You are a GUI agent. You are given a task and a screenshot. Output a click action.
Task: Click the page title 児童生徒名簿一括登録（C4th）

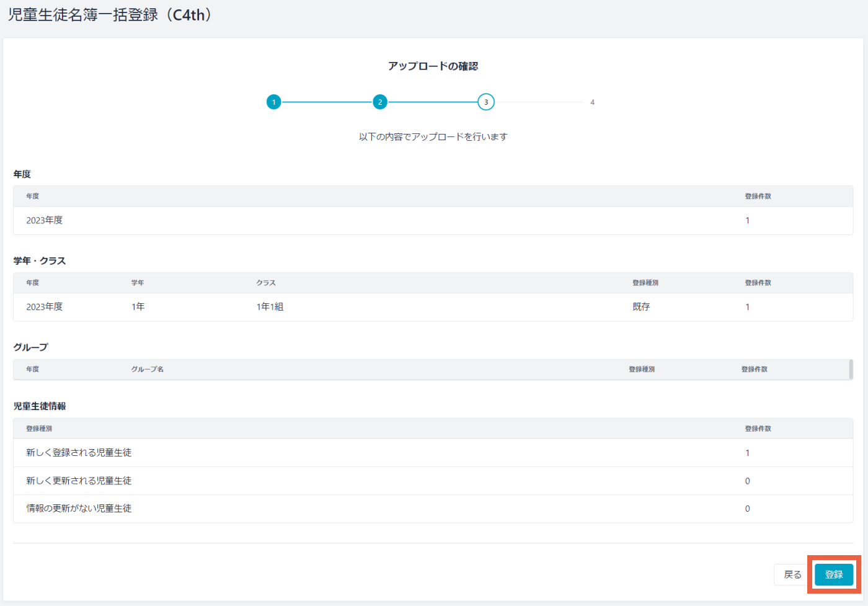coord(110,15)
